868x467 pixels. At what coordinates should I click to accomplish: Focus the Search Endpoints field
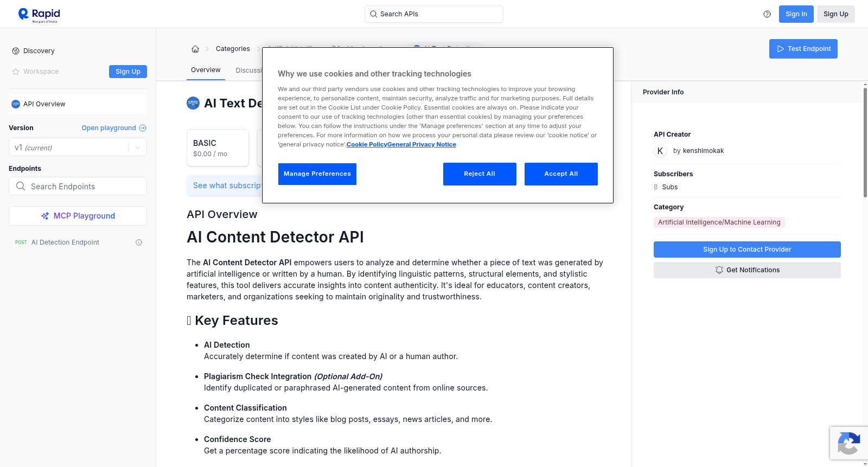(78, 186)
